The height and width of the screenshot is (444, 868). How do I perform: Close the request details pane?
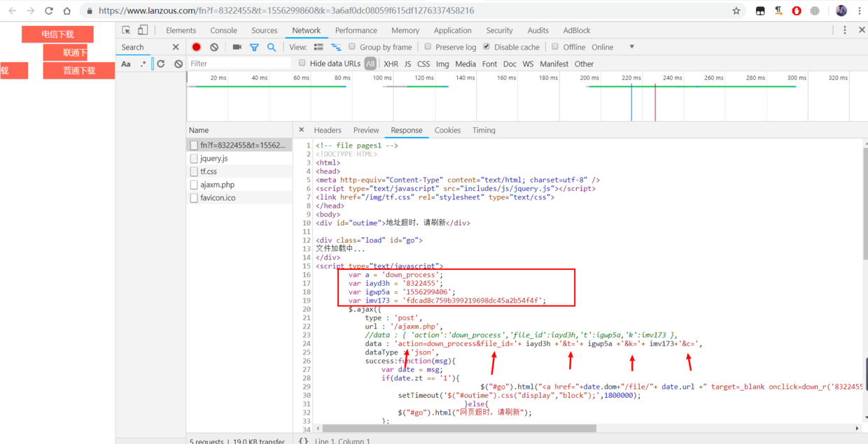tap(301, 130)
